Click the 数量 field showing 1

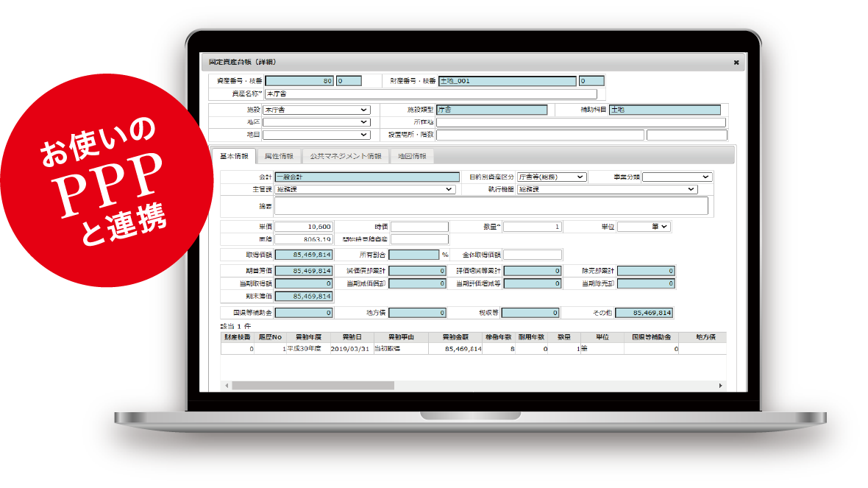point(533,227)
